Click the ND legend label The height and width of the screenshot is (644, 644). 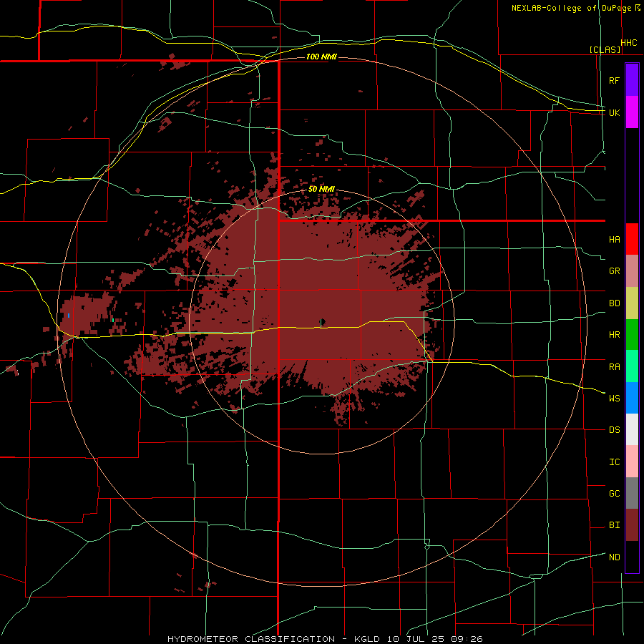pyautogui.click(x=615, y=557)
